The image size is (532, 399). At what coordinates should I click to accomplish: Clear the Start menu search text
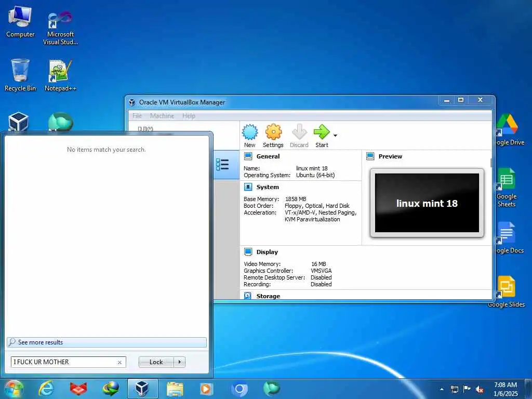(119, 362)
